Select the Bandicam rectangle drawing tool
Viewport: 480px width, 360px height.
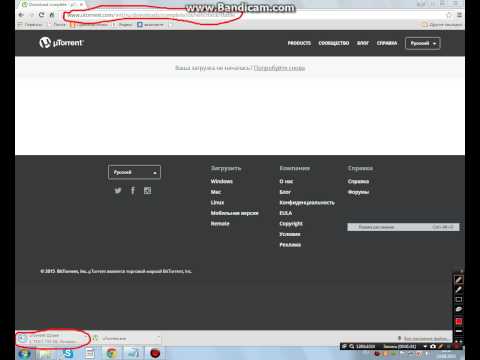pos(459,299)
